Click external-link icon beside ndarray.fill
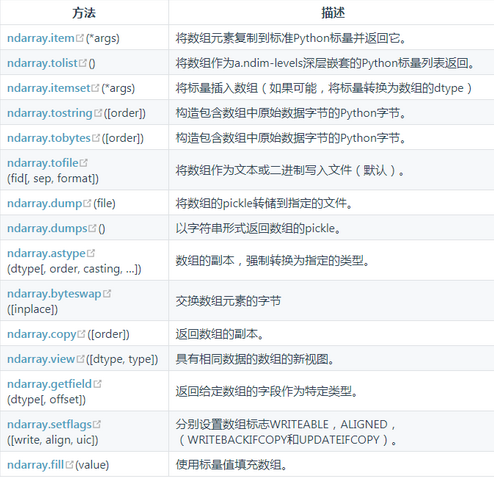This screenshot has width=494, height=477. click(x=69, y=464)
